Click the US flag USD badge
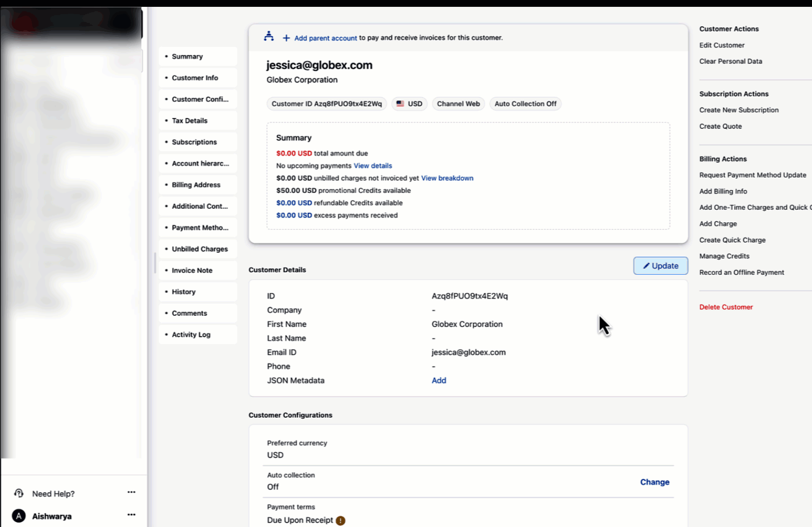The width and height of the screenshot is (812, 527). (x=409, y=104)
